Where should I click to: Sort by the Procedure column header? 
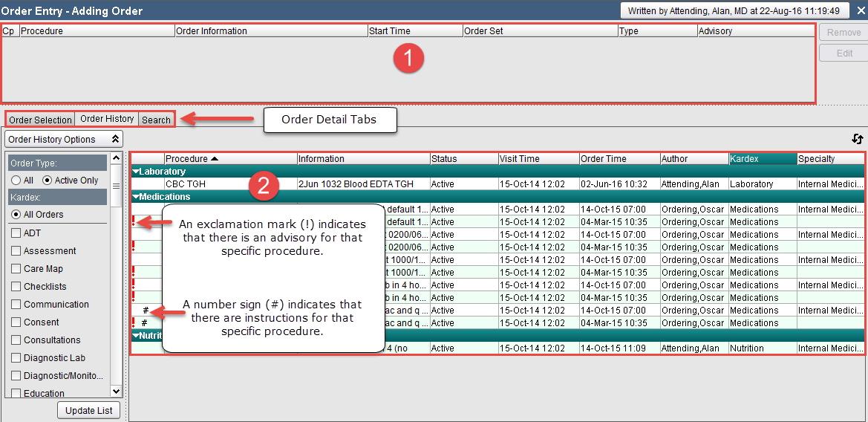click(231, 159)
